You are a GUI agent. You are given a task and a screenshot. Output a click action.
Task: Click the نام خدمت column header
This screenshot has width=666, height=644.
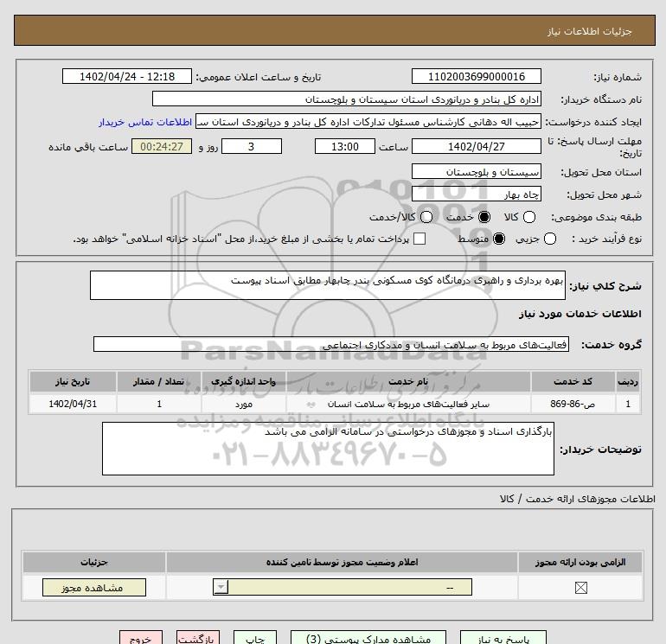tap(408, 381)
